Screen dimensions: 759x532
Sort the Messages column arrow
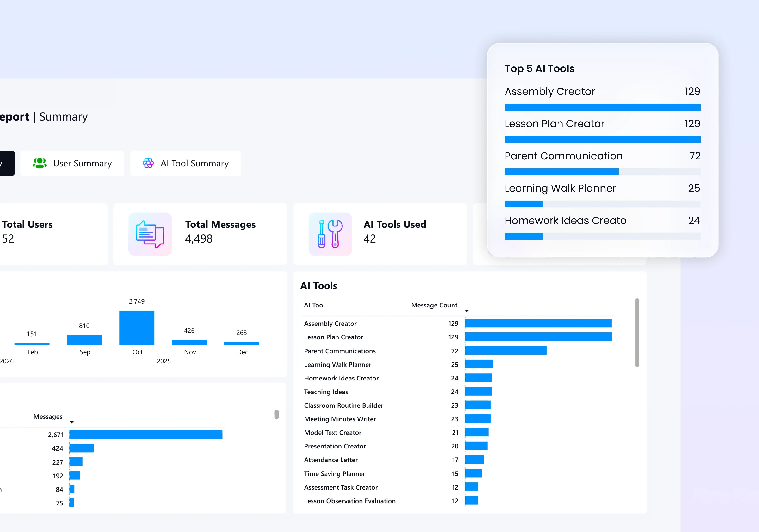coord(72,422)
